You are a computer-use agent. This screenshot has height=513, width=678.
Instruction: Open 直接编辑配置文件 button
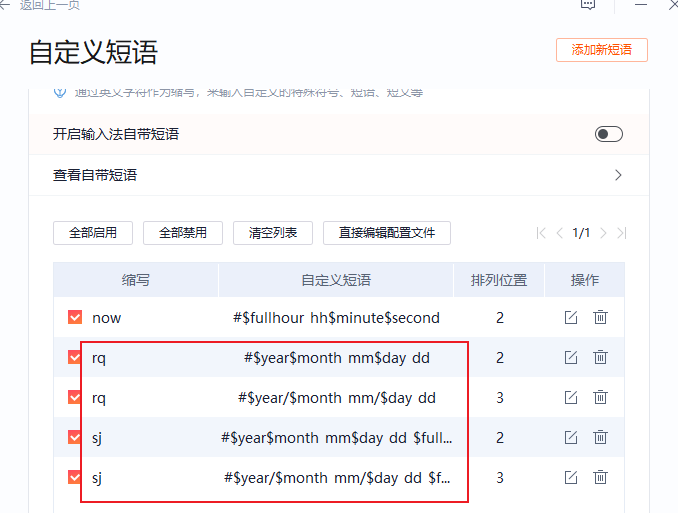click(387, 233)
